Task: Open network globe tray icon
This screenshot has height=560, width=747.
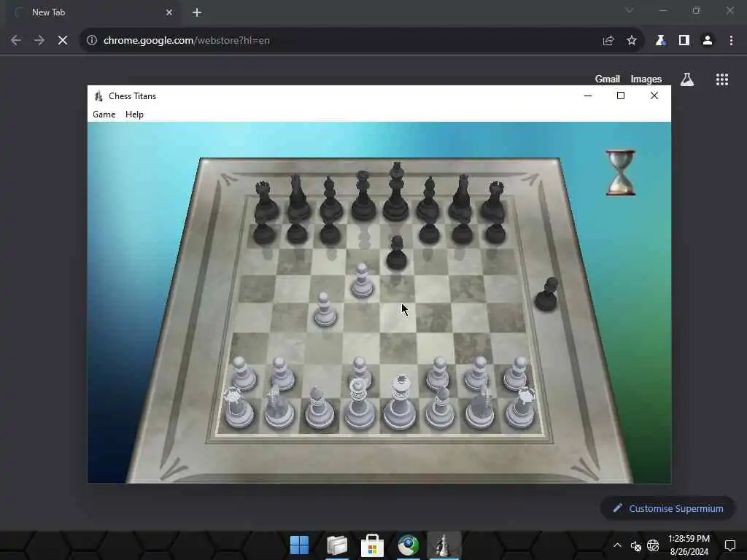Action: pyautogui.click(x=653, y=545)
